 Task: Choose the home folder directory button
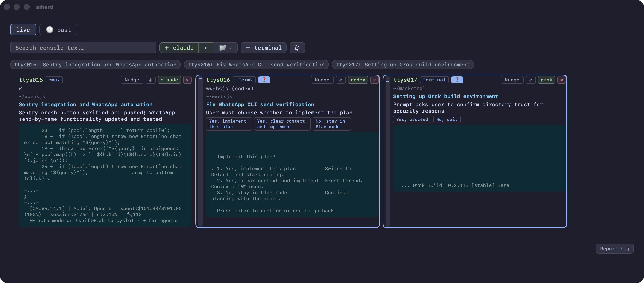225,48
